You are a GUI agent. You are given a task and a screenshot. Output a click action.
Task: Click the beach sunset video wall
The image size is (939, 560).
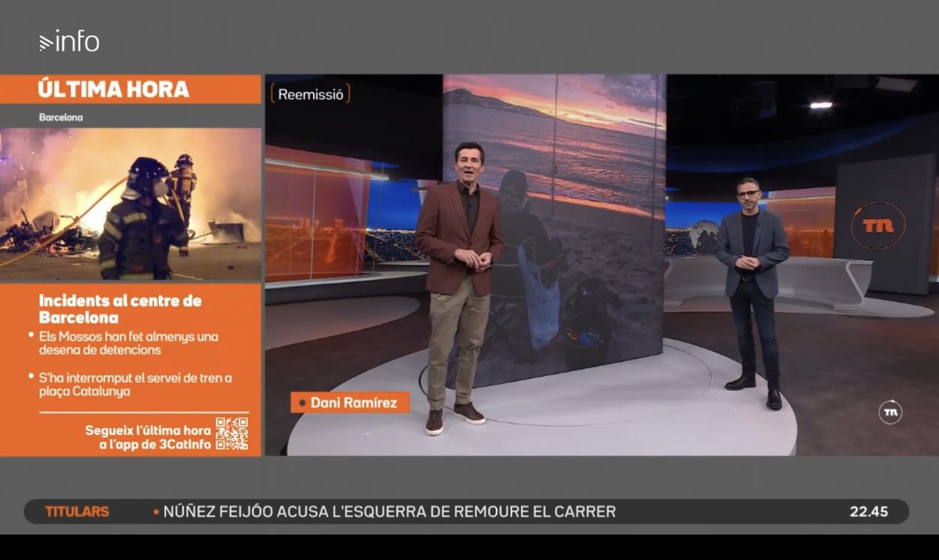[x=554, y=227]
